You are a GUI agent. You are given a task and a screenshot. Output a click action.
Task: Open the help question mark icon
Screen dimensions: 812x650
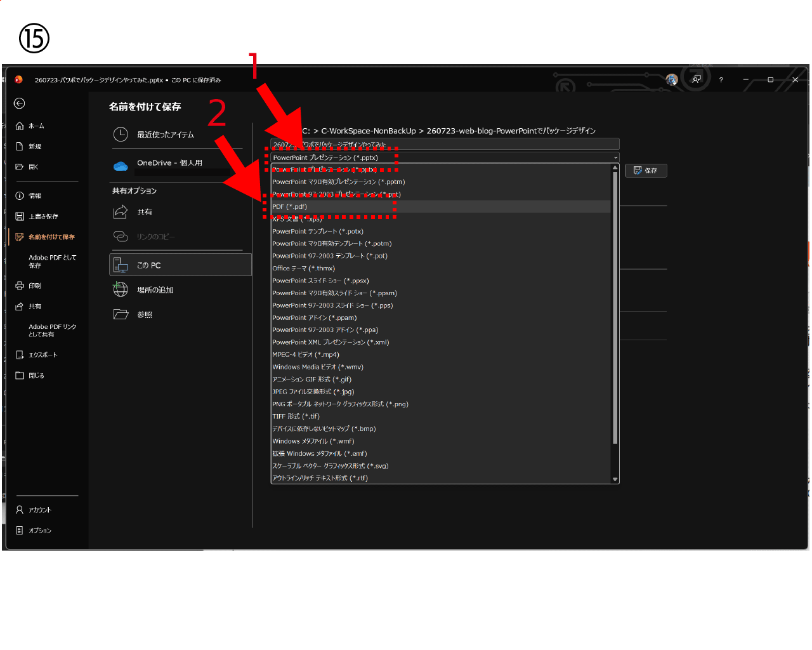click(x=721, y=80)
